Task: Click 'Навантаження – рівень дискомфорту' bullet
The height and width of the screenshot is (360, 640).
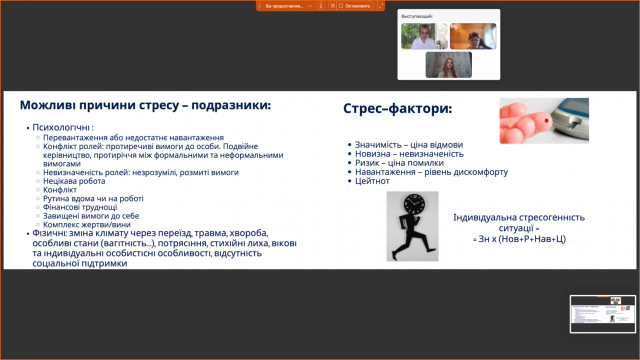Action: tap(431, 172)
